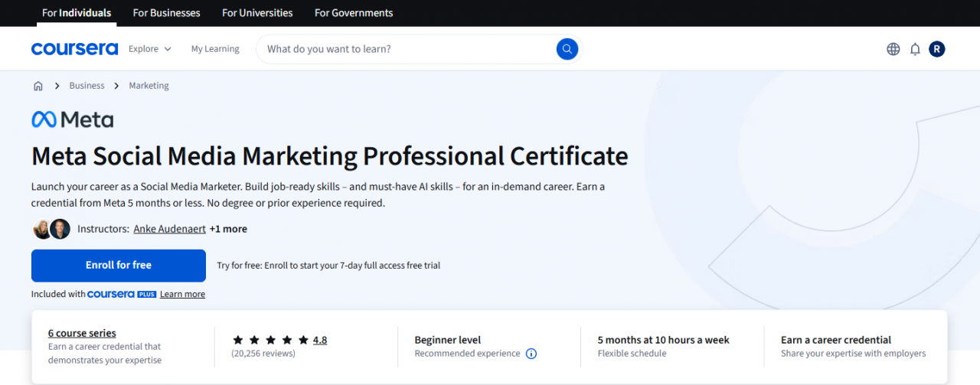This screenshot has height=385, width=980.
Task: Click the Coursera logo
Action: [x=74, y=49]
